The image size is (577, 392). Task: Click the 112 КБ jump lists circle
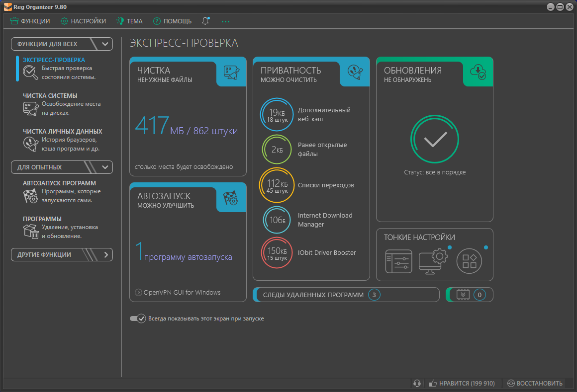point(277,185)
